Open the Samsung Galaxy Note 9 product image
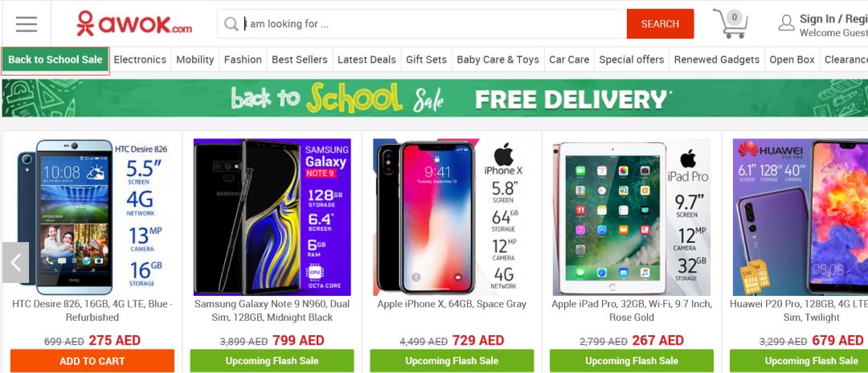The image size is (868, 373). pos(272,217)
